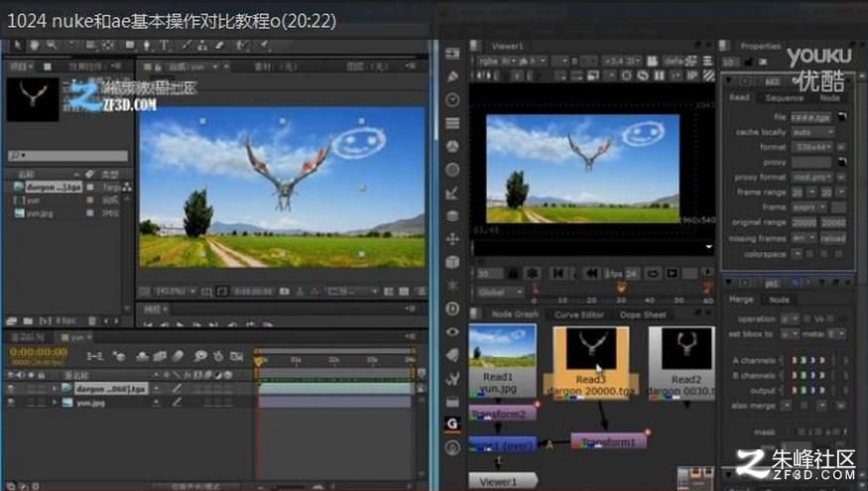Image resolution: width=868 pixels, height=491 pixels.
Task: Open missing frames error dropdown
Action: (805, 238)
